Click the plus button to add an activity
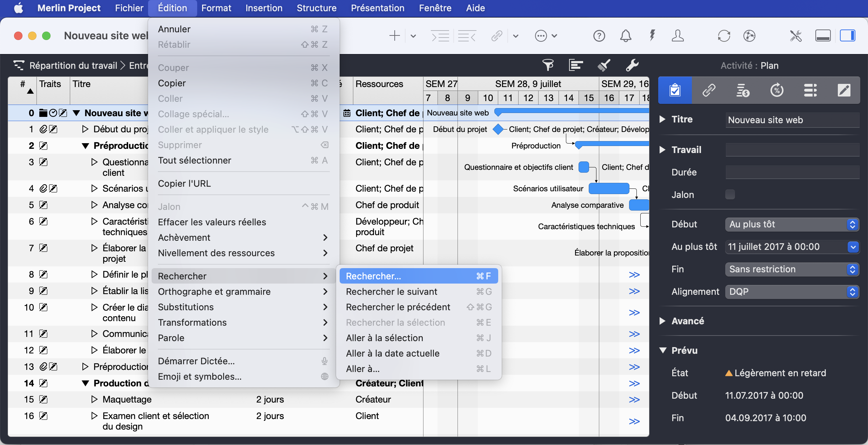This screenshot has height=445, width=868. (x=394, y=35)
